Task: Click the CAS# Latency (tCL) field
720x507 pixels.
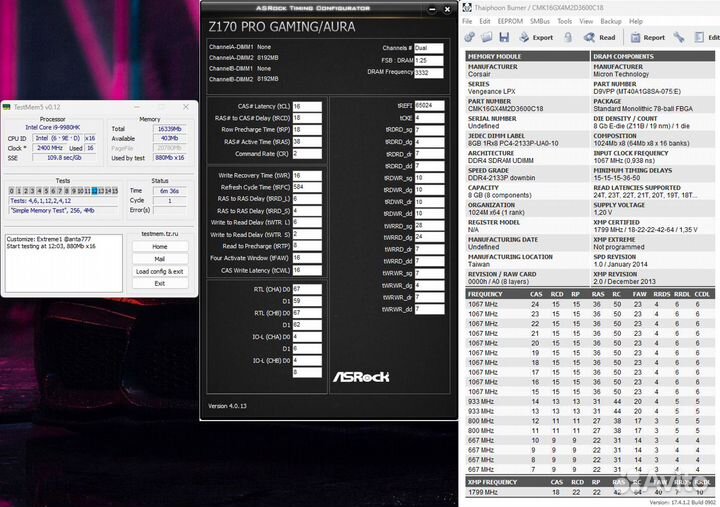Action: click(x=307, y=106)
